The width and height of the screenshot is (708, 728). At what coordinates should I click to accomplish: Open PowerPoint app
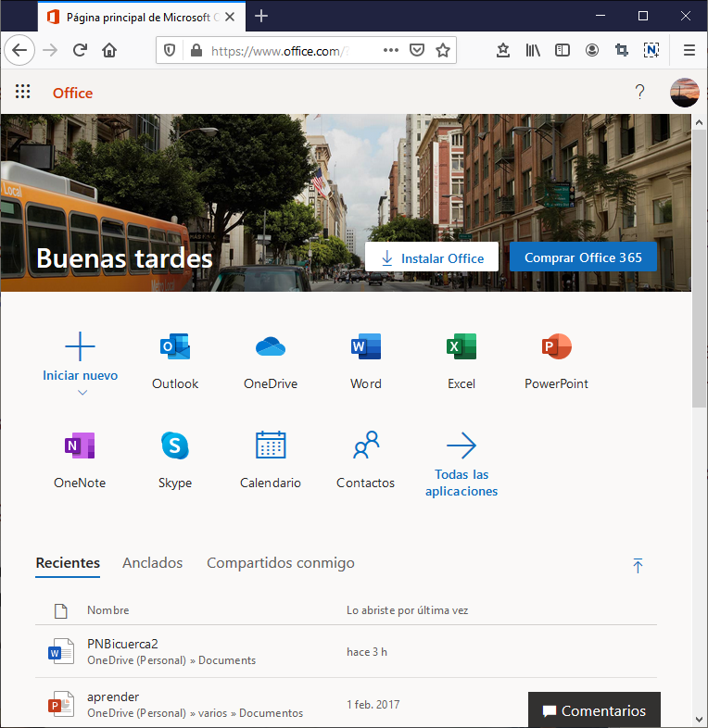point(557,361)
